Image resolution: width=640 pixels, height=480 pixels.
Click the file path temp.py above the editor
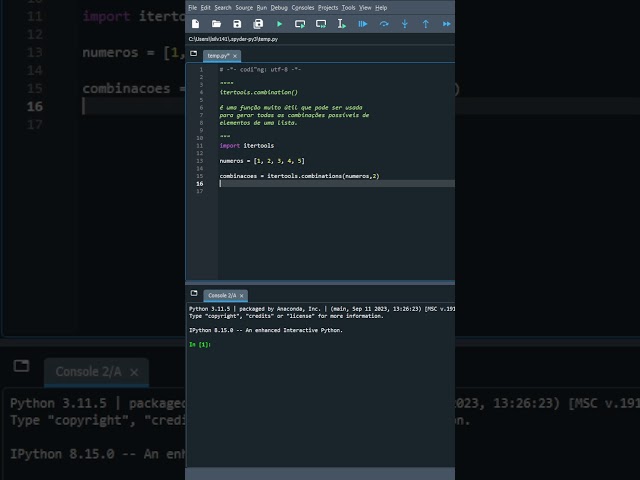pos(233,39)
